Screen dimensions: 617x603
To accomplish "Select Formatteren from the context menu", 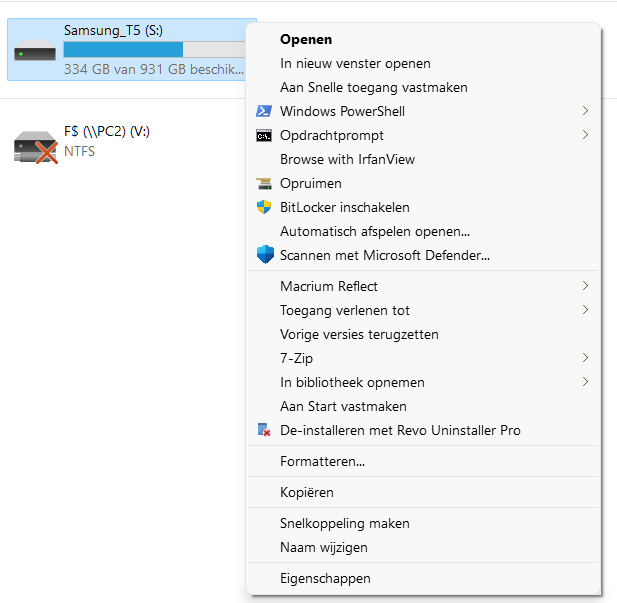I will pyautogui.click(x=322, y=462).
